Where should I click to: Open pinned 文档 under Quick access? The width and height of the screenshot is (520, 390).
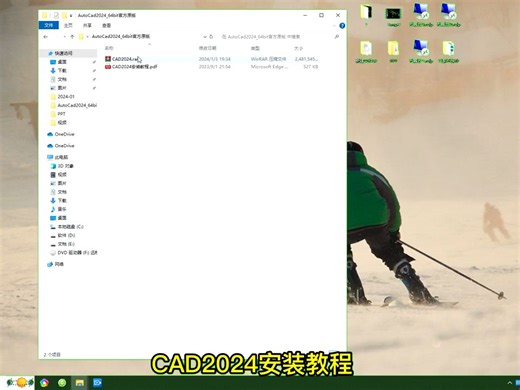62,79
